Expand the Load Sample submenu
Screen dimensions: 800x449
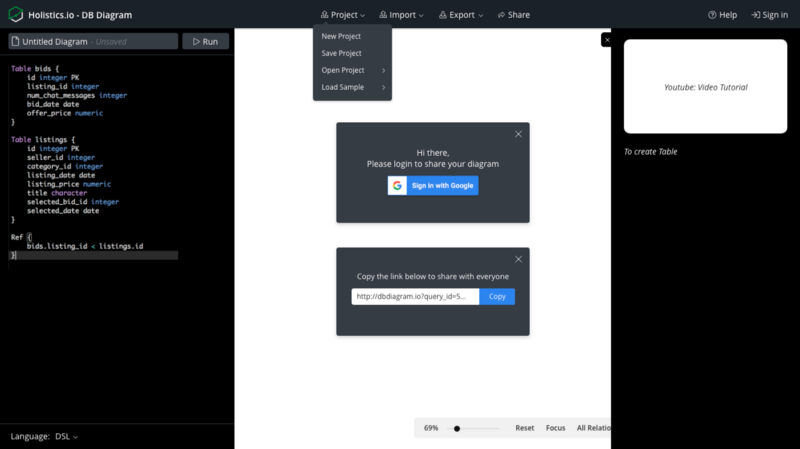[352, 87]
